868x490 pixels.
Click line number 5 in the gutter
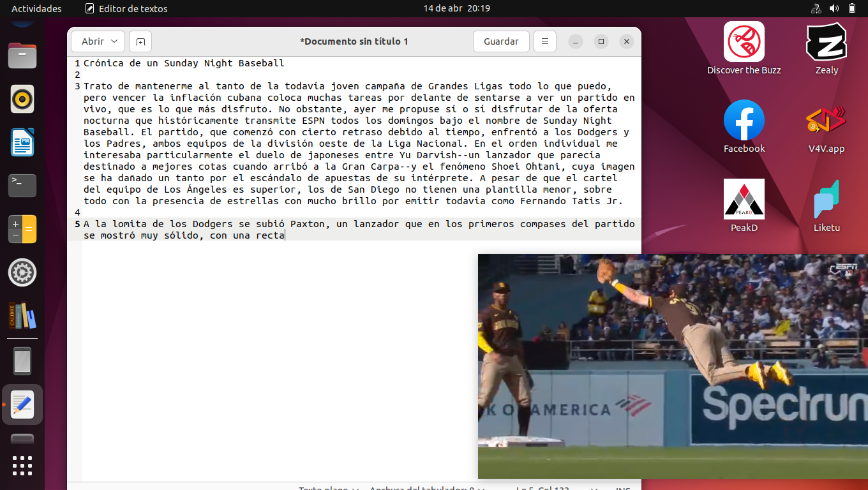tap(77, 224)
